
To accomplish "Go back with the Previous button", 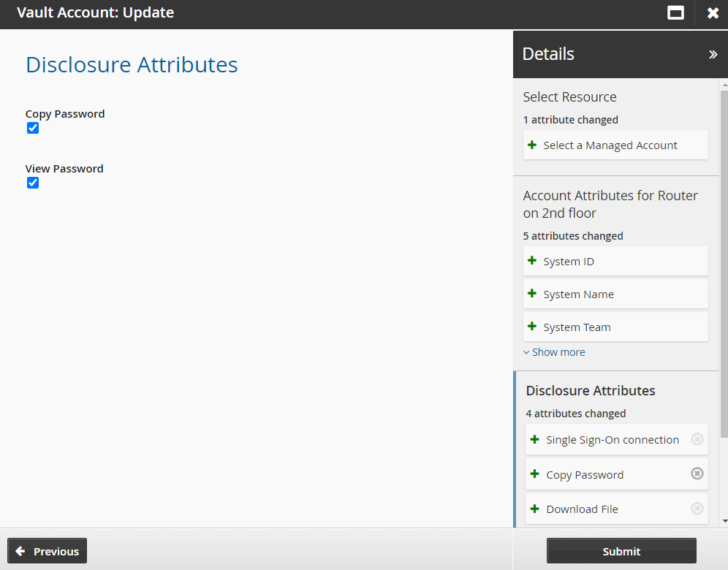I will tap(48, 551).
